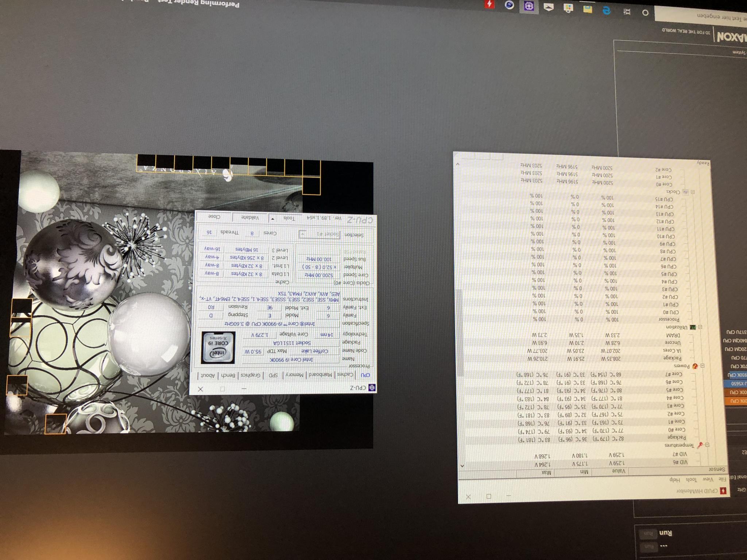747x560 pixels.
Task: Launch File Explorer from the taskbar
Action: click(587, 9)
